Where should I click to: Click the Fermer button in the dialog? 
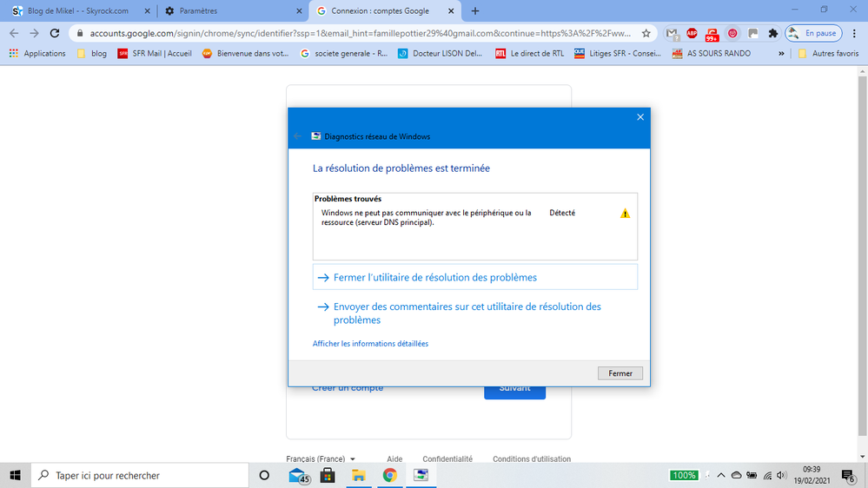pyautogui.click(x=620, y=373)
